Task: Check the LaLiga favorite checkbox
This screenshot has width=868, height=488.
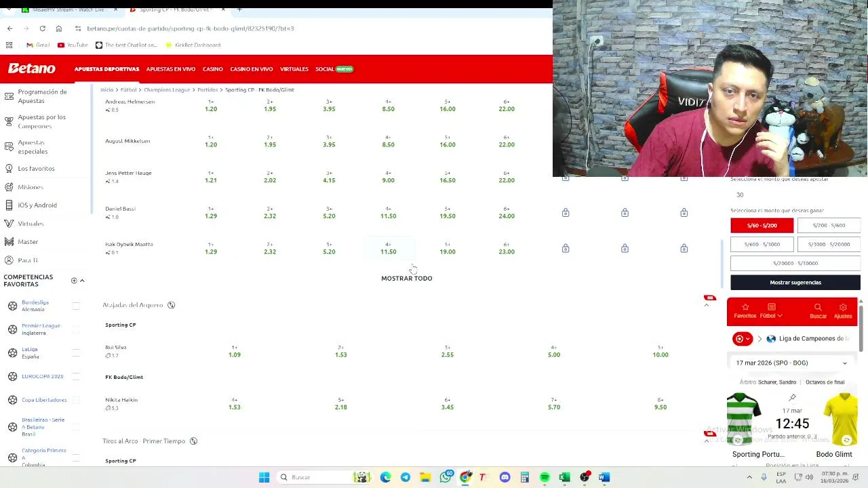Action: (76, 353)
